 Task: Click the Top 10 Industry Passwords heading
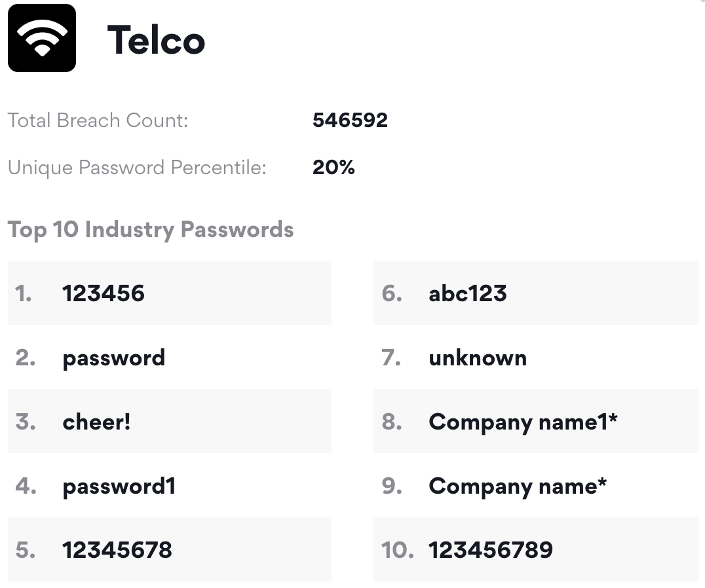[x=151, y=230]
